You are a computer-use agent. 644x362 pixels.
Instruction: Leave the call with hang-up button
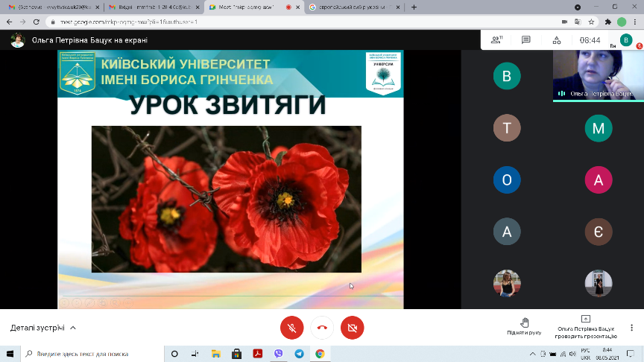(322, 328)
